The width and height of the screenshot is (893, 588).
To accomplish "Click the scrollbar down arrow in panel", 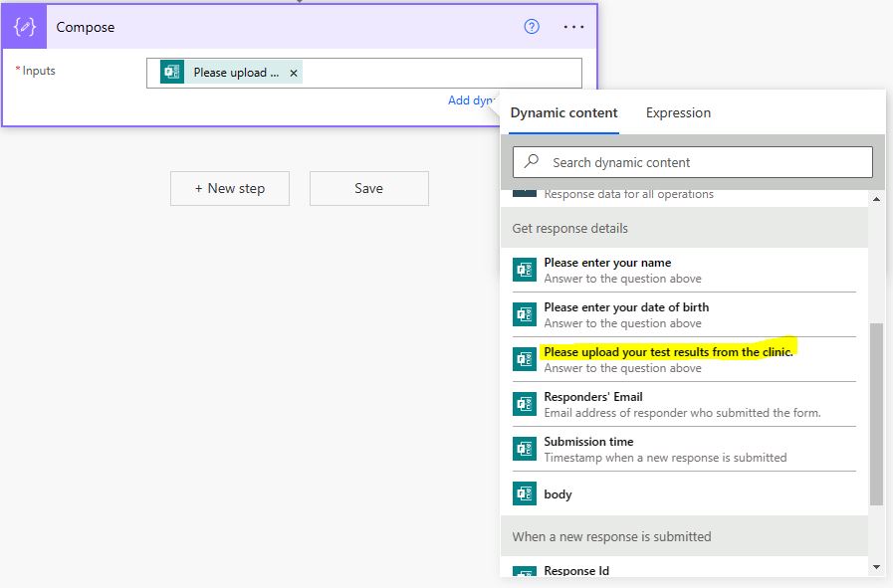I will tap(876, 567).
